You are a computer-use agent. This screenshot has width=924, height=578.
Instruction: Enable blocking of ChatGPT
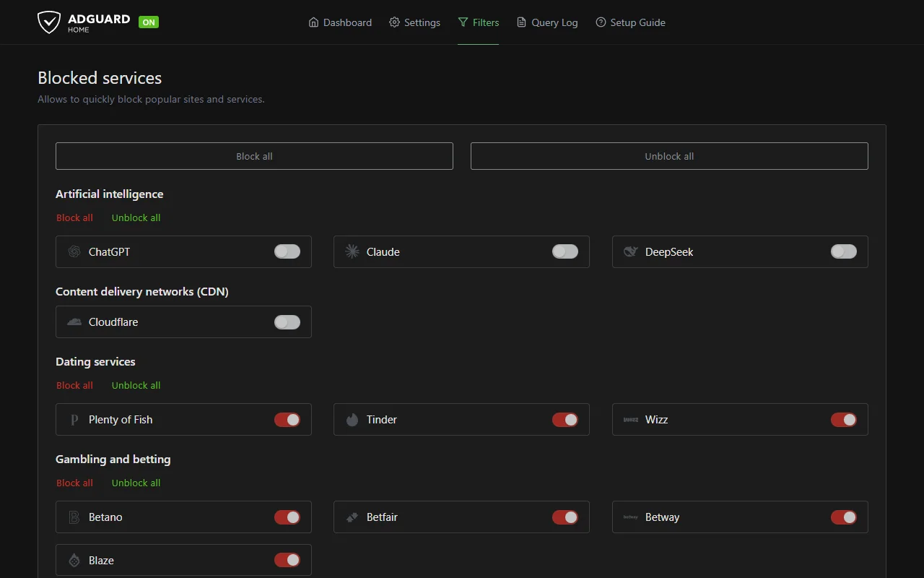click(287, 251)
